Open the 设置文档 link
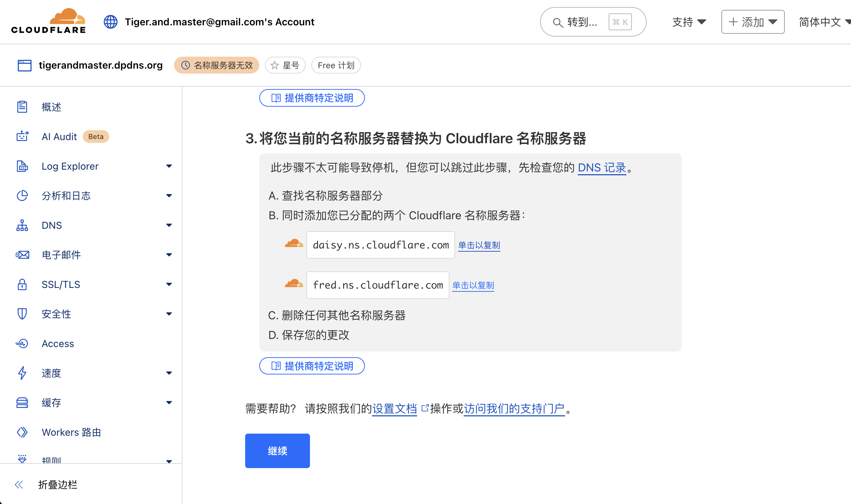This screenshot has height=504, width=851. tap(395, 409)
